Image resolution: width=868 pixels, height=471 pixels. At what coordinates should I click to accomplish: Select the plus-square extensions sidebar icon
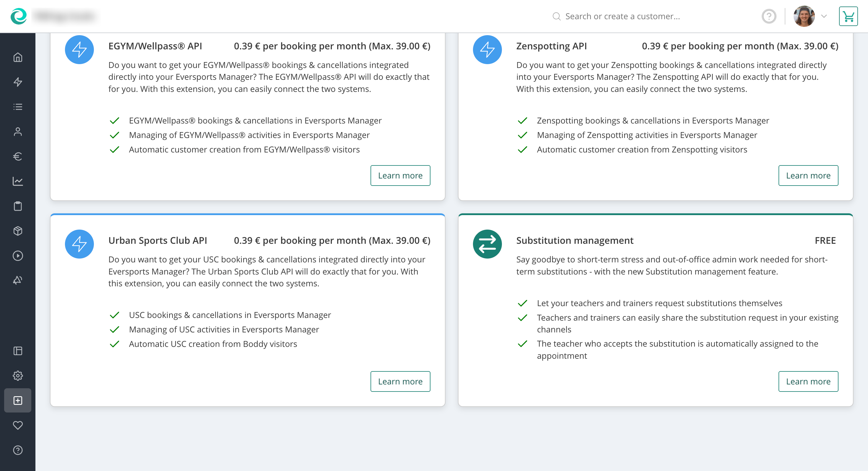tap(17, 401)
